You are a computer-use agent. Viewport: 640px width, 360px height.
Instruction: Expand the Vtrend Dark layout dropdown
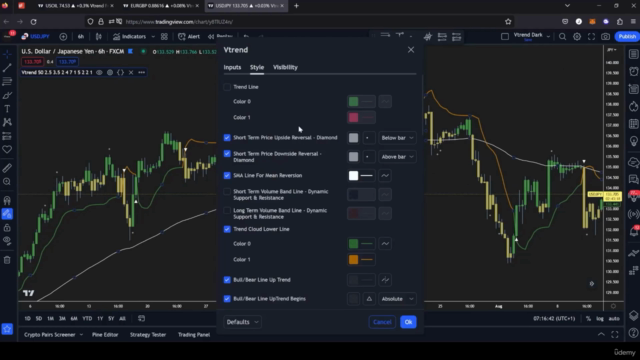click(548, 37)
